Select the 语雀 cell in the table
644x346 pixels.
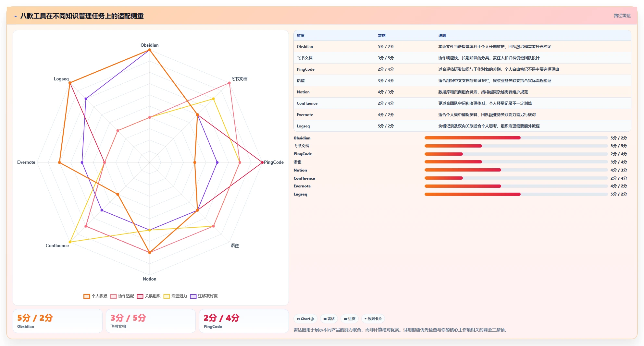pos(301,81)
